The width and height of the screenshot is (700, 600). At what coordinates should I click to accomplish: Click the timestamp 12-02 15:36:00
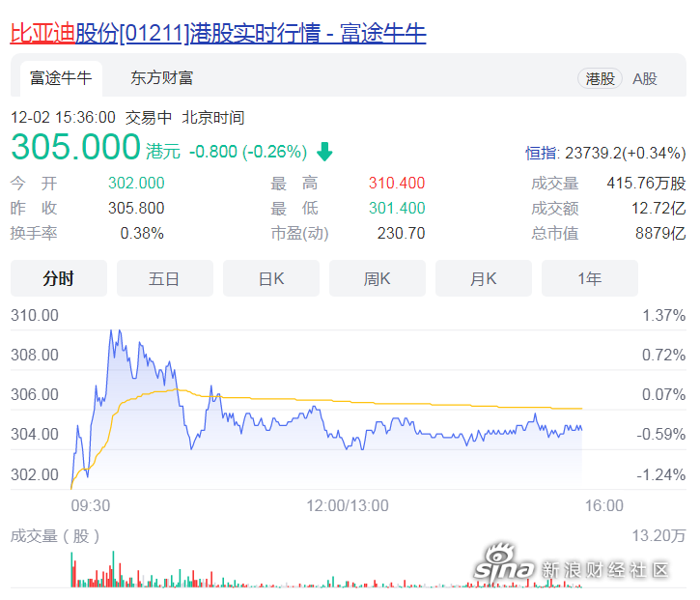coord(63,118)
